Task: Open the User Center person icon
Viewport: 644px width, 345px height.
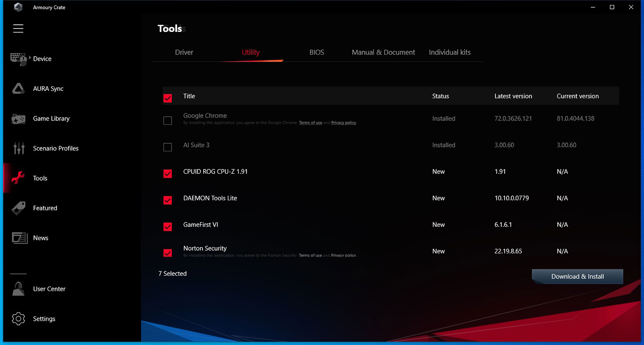Action: point(18,289)
